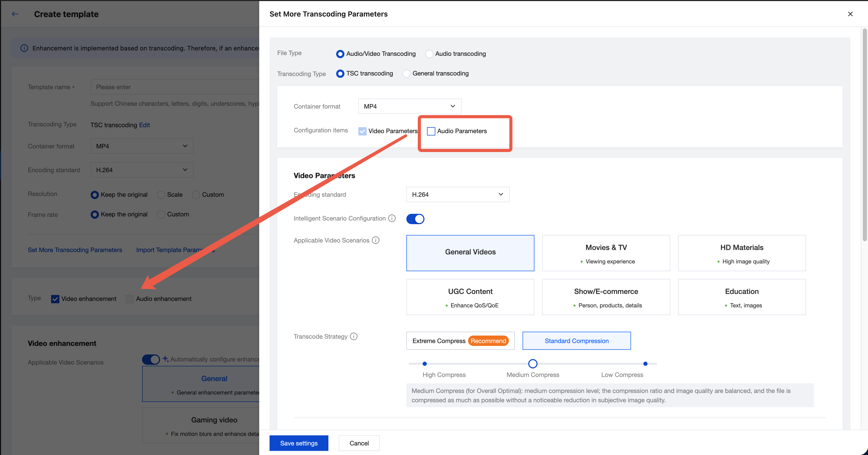Choose the Movies & TV scenario card

pos(605,253)
